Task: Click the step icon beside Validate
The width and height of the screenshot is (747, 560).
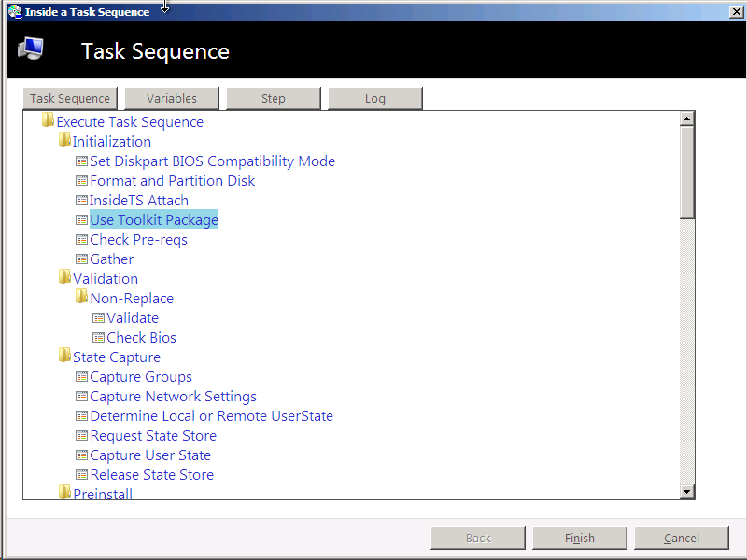Action: coord(98,317)
